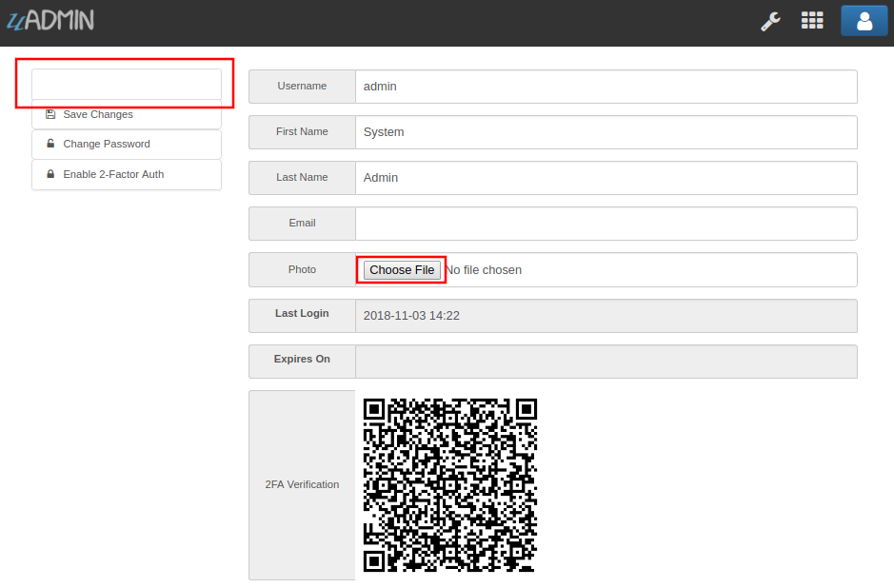The image size is (894, 588).
Task: Click the 2FA Verification label
Action: (302, 484)
